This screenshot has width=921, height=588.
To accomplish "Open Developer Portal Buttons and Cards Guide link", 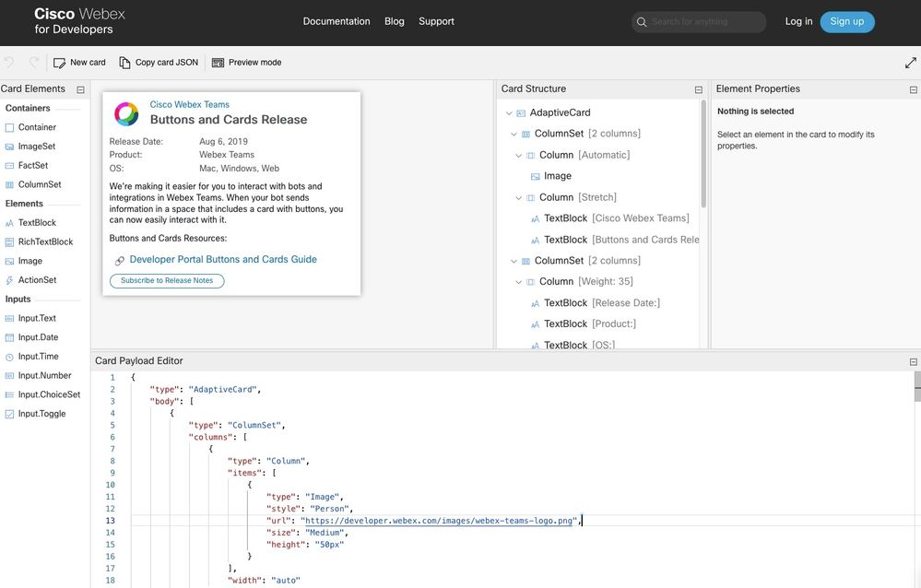I will pos(223,260).
